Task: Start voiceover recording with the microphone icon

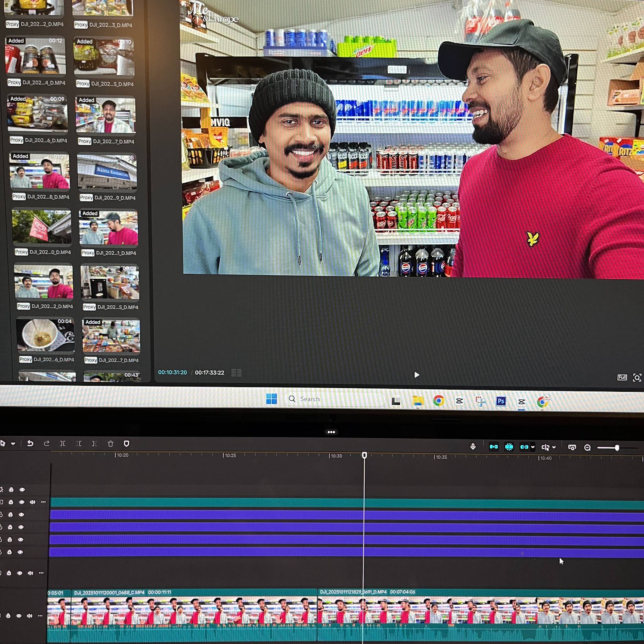Action: (473, 446)
